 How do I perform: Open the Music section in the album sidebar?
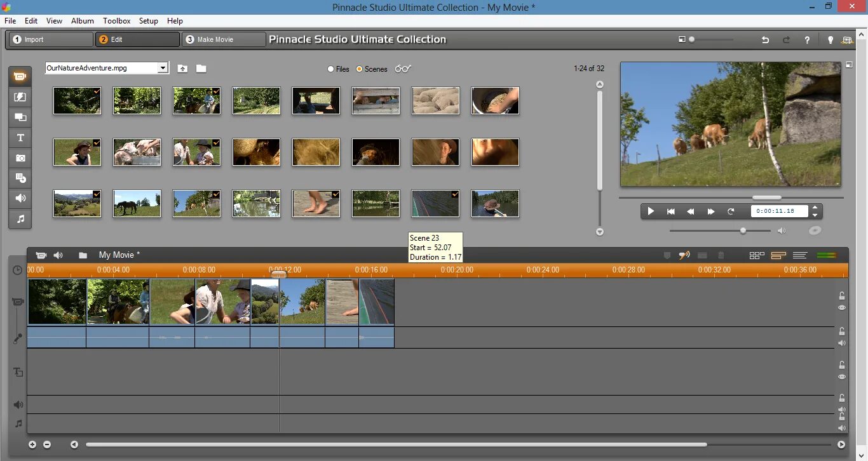pos(20,219)
